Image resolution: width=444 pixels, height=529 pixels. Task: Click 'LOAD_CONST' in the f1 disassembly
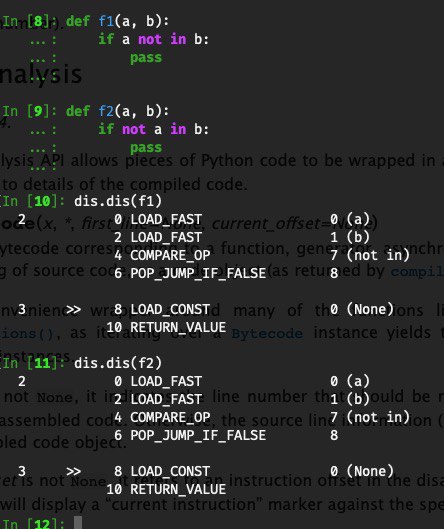pyautogui.click(x=170, y=309)
